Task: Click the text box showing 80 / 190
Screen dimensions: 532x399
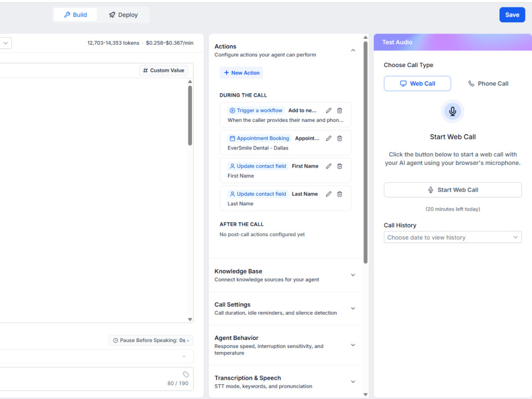Action: (96, 379)
